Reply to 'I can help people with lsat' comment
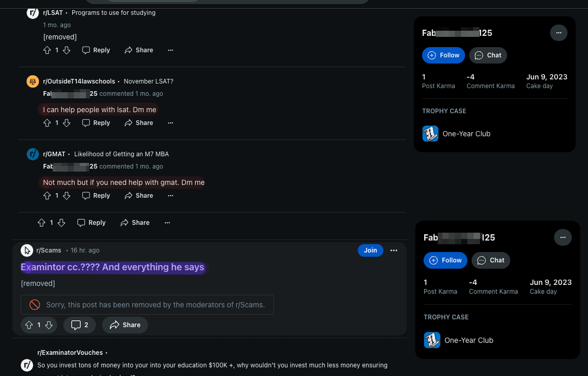 96,123
